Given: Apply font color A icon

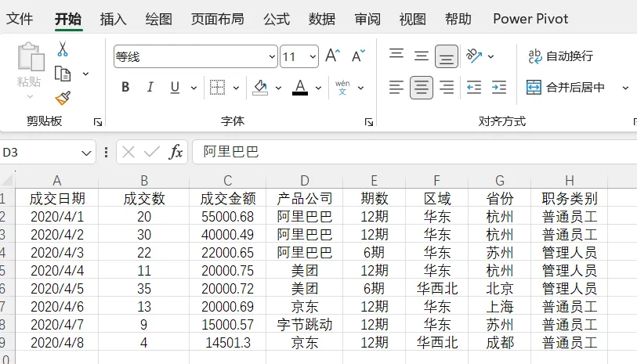Looking at the screenshot, I should (x=300, y=87).
